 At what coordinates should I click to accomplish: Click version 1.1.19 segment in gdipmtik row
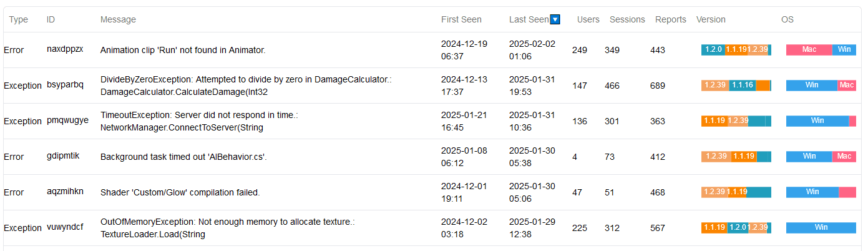pyautogui.click(x=744, y=157)
